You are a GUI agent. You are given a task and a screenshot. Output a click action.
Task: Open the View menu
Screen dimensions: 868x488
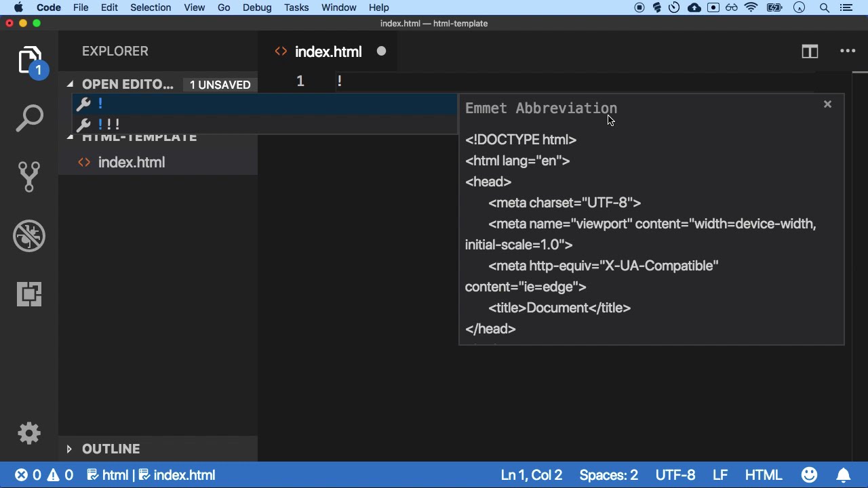click(194, 7)
